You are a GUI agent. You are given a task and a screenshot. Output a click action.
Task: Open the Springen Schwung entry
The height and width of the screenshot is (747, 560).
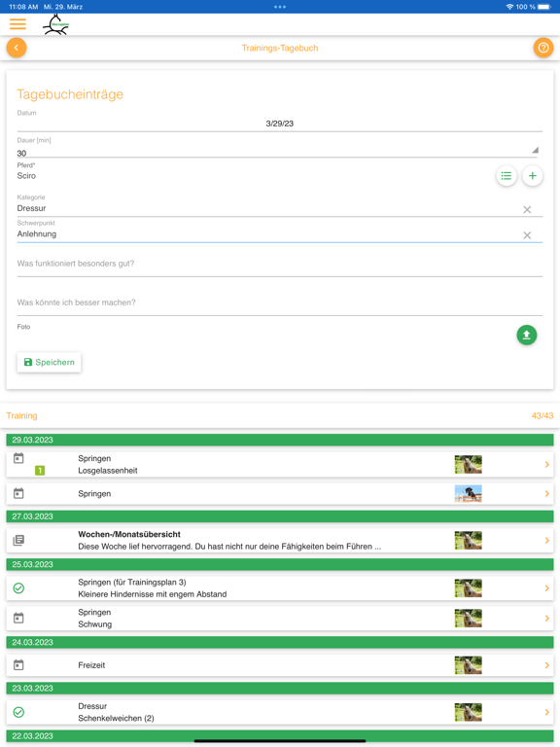(280, 619)
